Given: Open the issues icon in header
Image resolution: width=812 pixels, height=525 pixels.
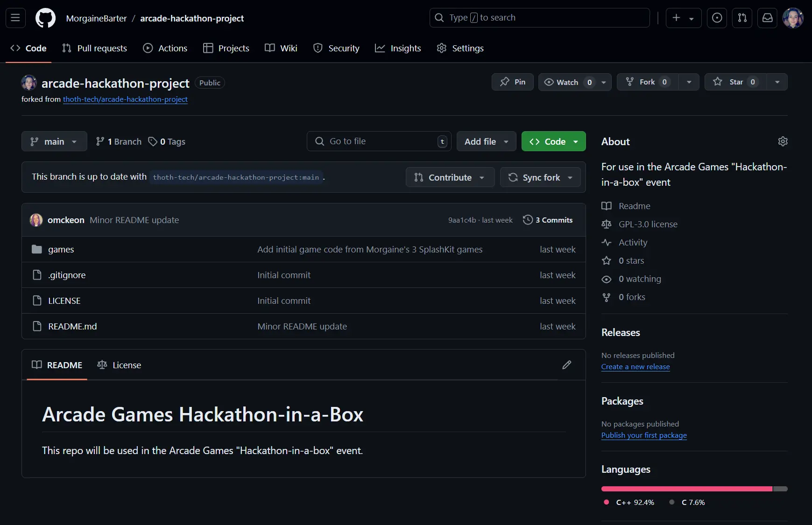Looking at the screenshot, I should click(x=717, y=18).
